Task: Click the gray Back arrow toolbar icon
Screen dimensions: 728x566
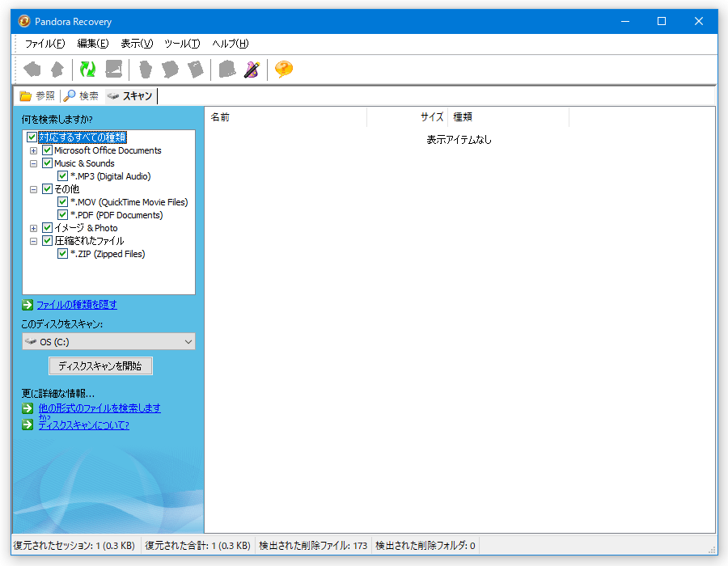Action: click(x=32, y=70)
